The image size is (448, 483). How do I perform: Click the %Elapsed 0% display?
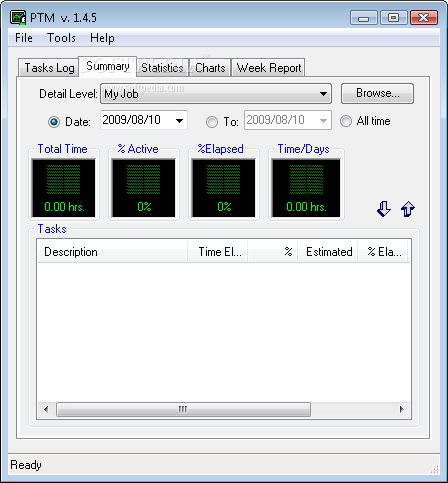(x=224, y=188)
